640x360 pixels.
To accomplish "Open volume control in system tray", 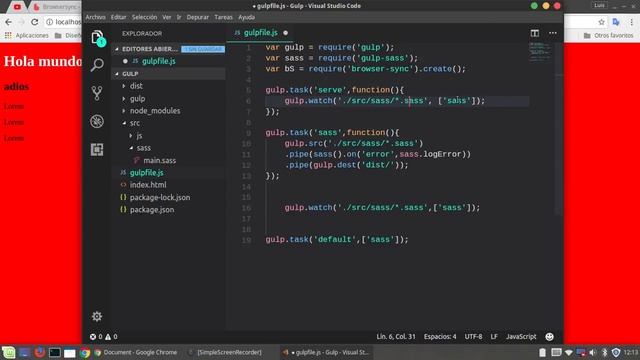I will [x=593, y=353].
